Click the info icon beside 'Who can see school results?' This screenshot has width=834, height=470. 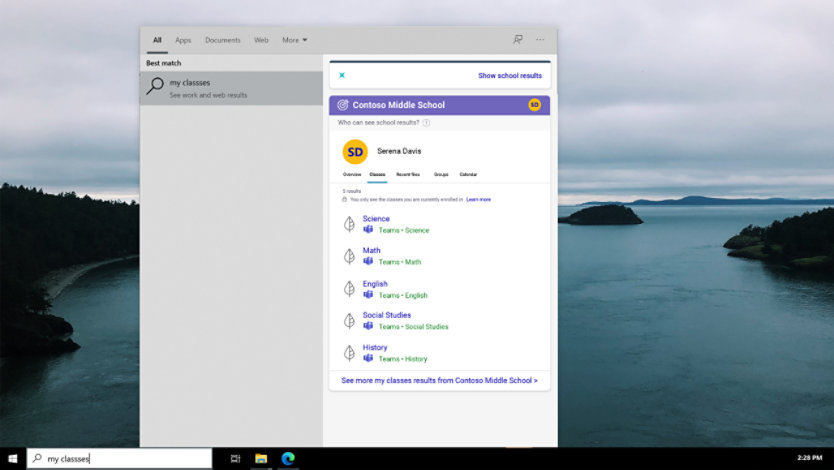[x=427, y=123]
